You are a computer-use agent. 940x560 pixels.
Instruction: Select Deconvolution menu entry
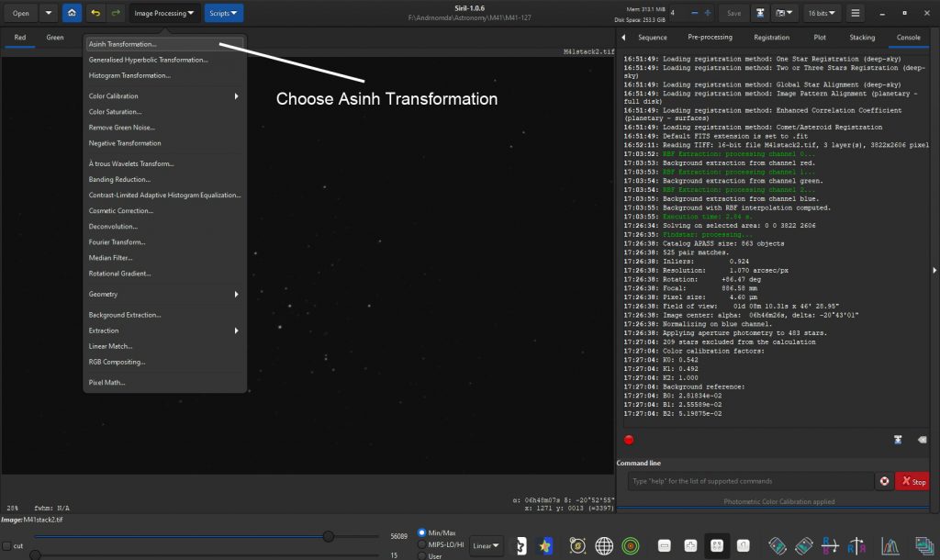point(163,226)
